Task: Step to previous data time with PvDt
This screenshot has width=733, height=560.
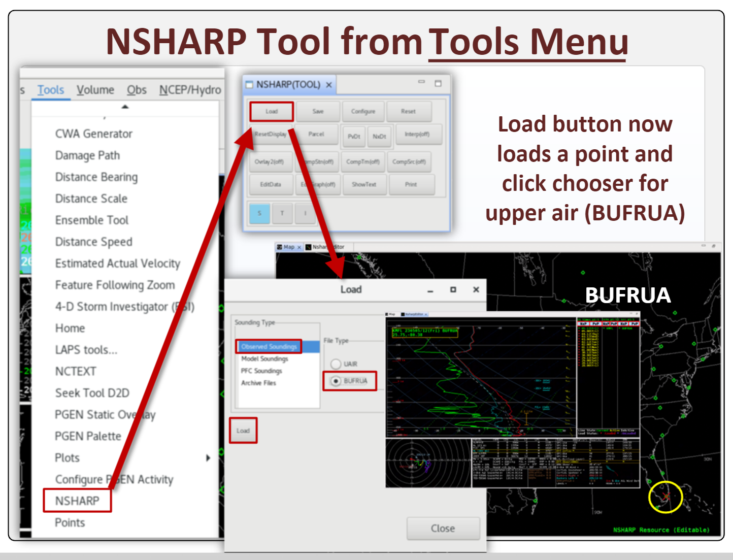Action: click(x=354, y=136)
